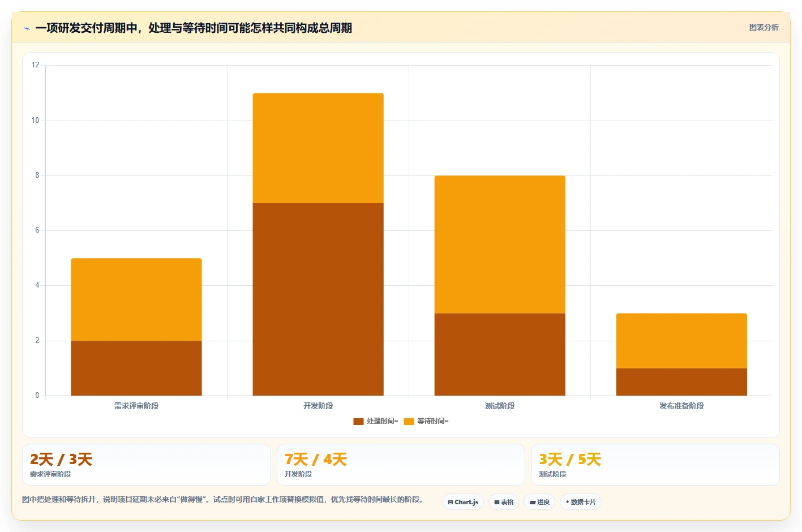
Task: Click the y-axis value 8
Action: click(37, 175)
